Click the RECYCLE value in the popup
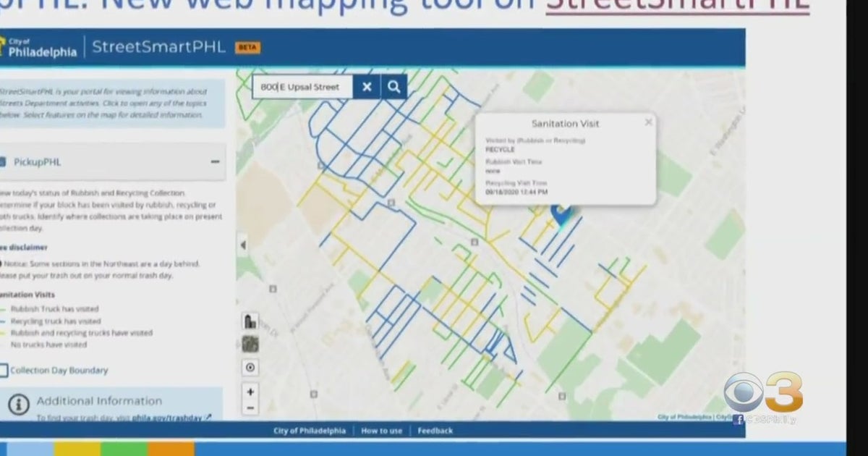 [500, 149]
